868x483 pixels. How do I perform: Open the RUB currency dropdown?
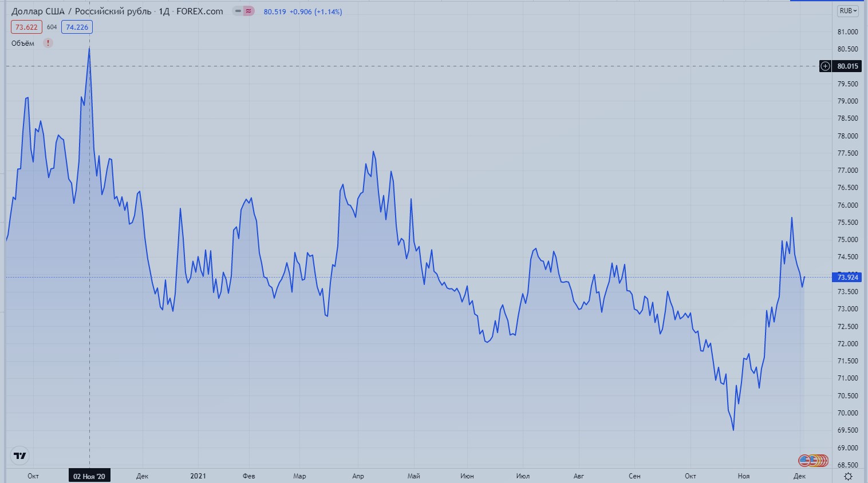click(x=848, y=11)
